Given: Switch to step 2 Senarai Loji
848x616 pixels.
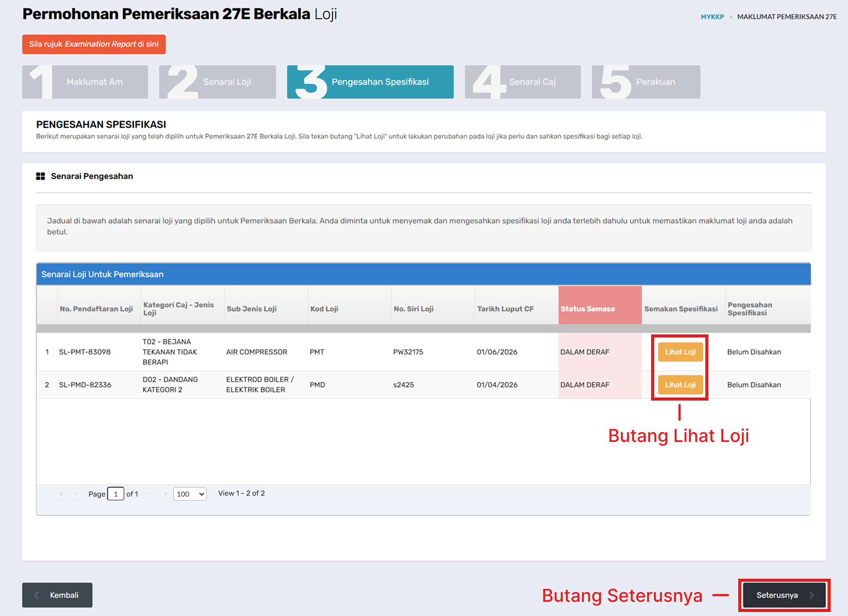Looking at the screenshot, I should coord(217,82).
